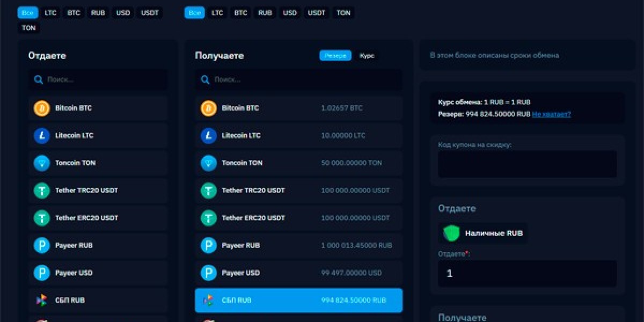Select the Bitcoin BTC icon in Отдаете list
Screen dimensions: 644x322
[41, 108]
